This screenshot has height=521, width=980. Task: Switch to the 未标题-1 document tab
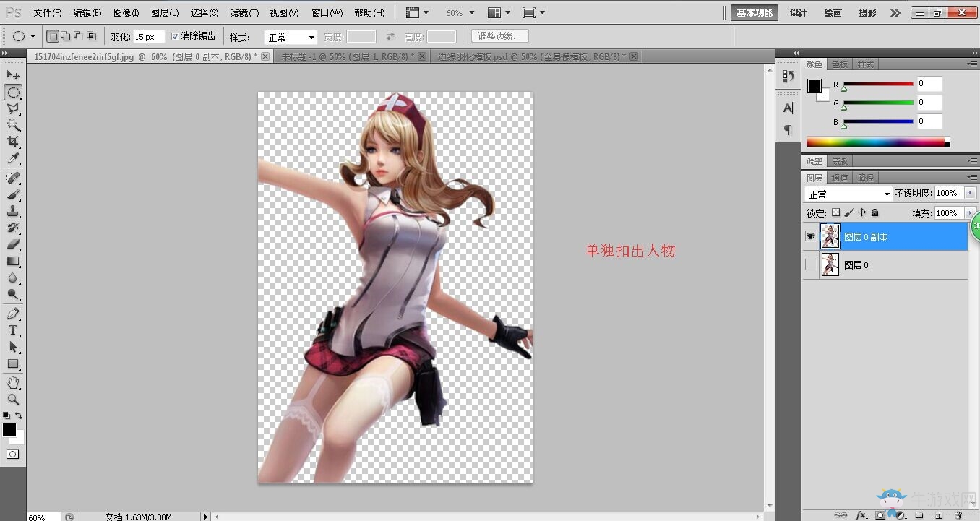(x=348, y=56)
